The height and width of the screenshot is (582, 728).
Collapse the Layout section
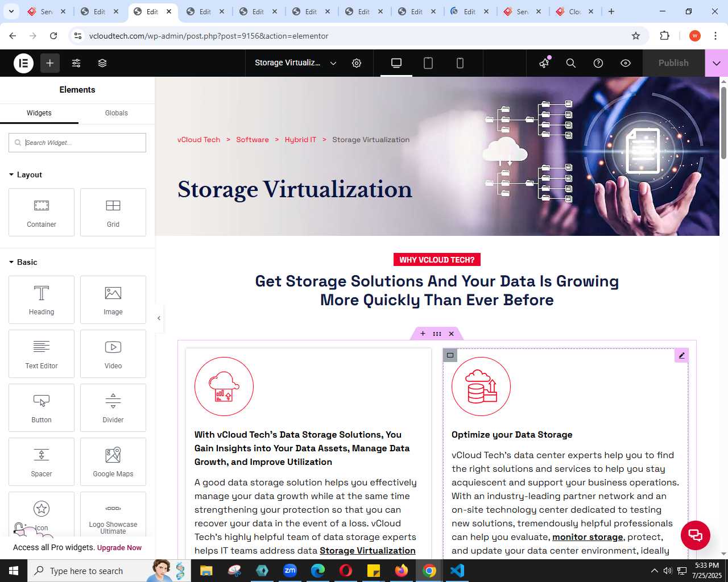[26, 174]
